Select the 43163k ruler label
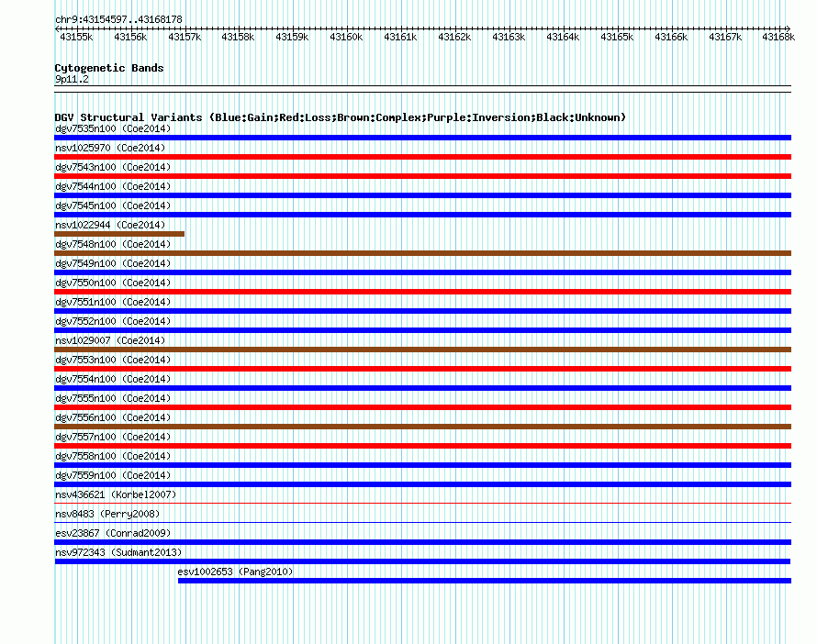This screenshot has width=817, height=644. tap(509, 37)
